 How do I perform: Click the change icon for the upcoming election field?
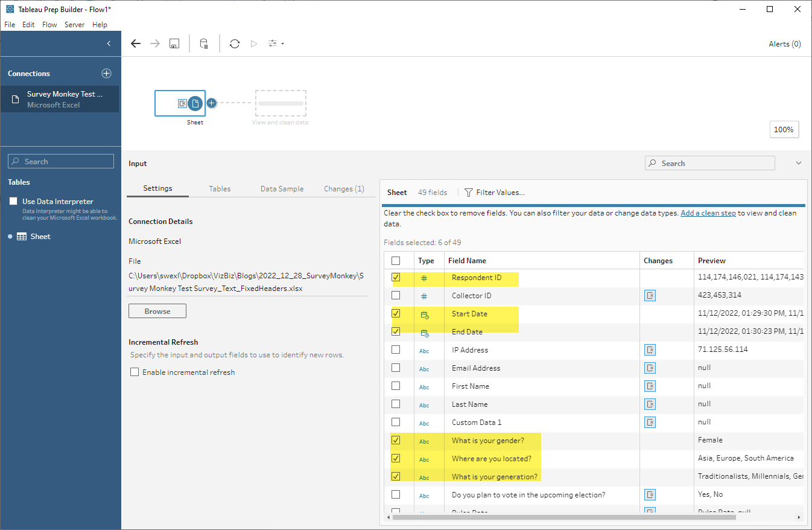(x=650, y=495)
